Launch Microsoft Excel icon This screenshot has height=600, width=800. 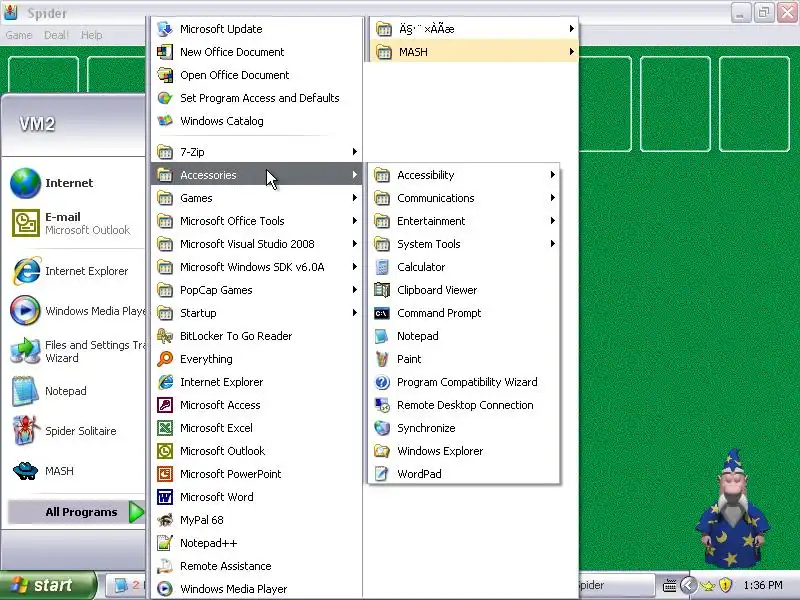point(165,428)
